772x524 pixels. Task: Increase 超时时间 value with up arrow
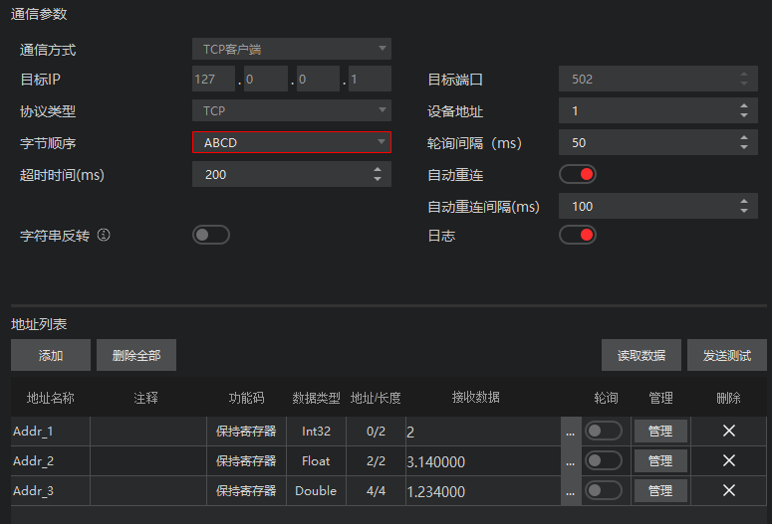click(377, 170)
